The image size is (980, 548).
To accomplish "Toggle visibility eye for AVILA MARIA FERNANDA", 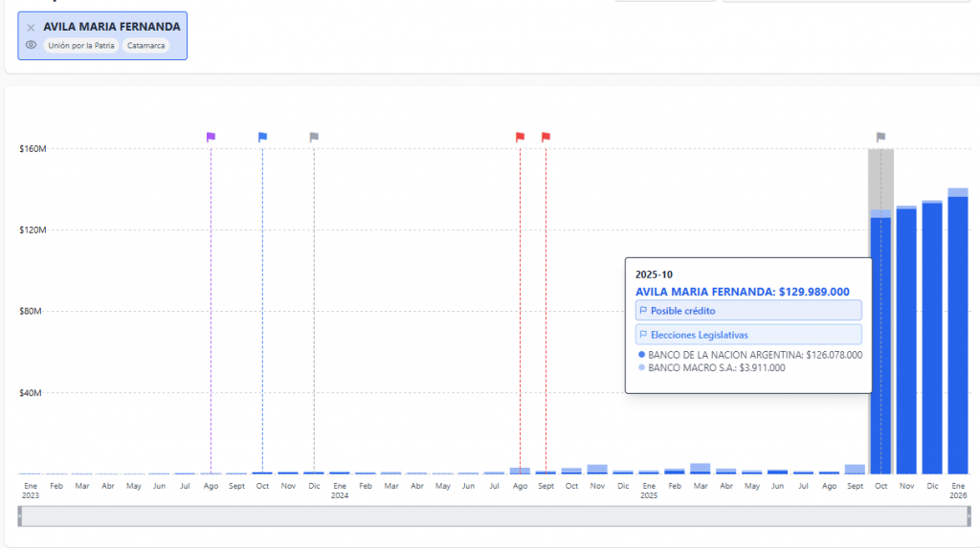I will (31, 45).
